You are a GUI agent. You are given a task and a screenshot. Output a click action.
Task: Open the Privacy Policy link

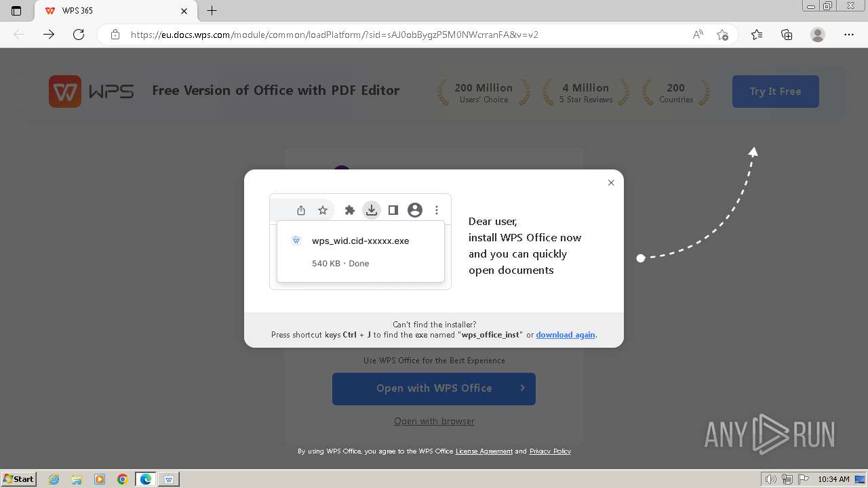pos(550,451)
